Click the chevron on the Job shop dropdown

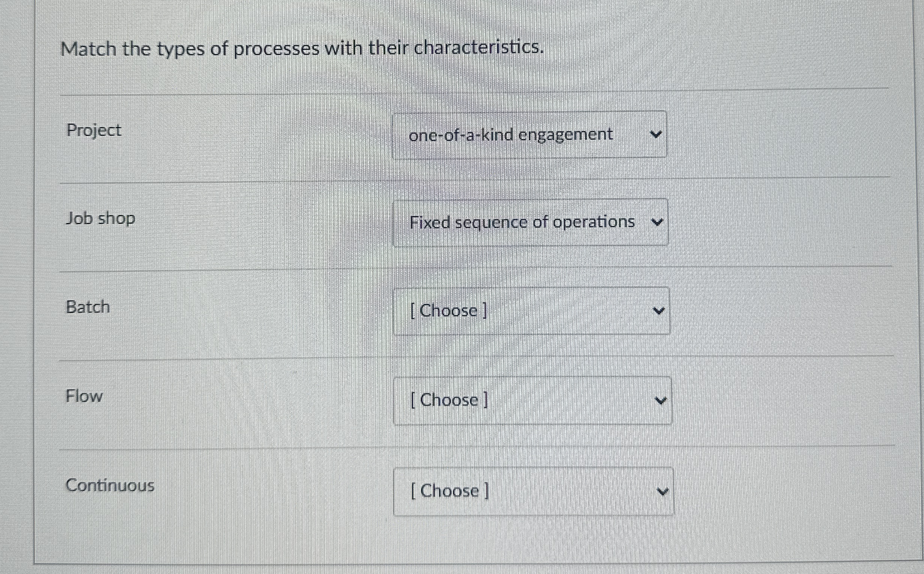coord(657,223)
